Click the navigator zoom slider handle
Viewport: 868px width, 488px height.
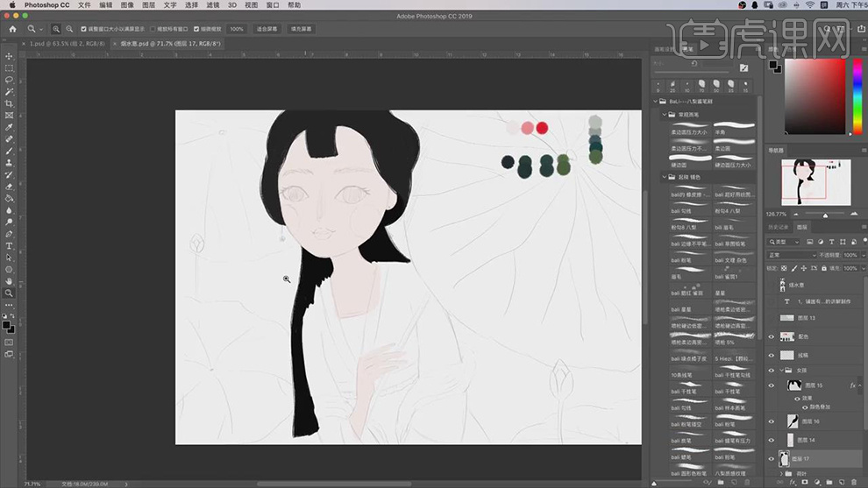825,215
